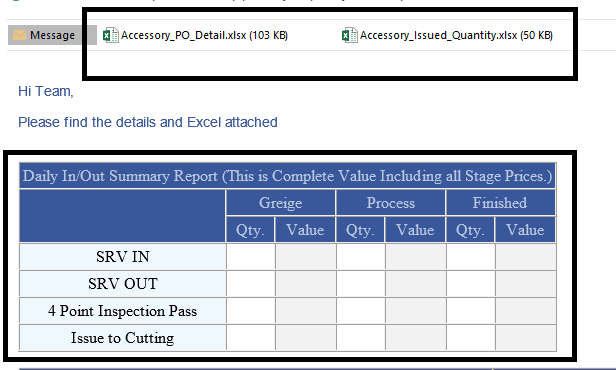Click the Qty. header under Finished

coord(470,230)
